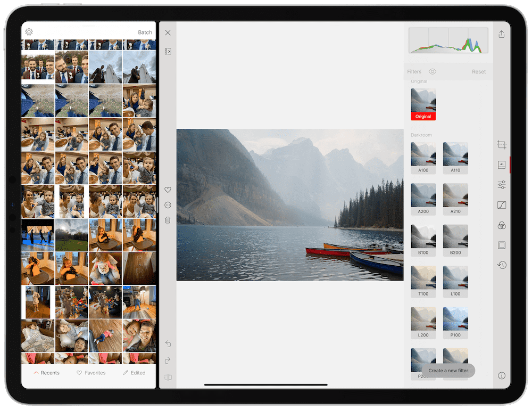The height and width of the screenshot is (410, 532).
Task: Reset the applied filters
Action: 479,72
